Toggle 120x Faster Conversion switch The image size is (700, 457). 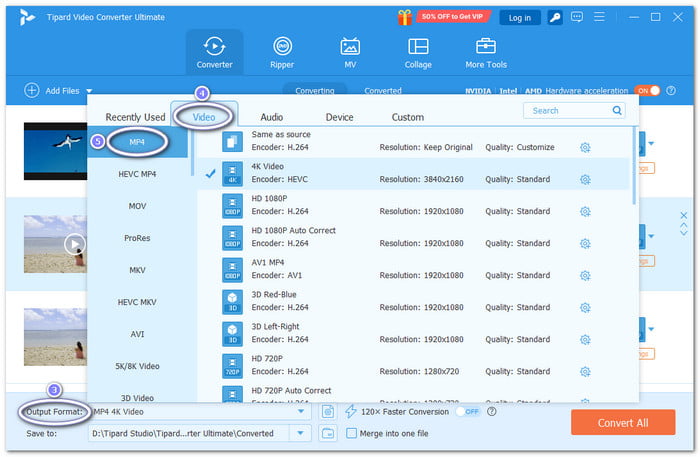468,411
